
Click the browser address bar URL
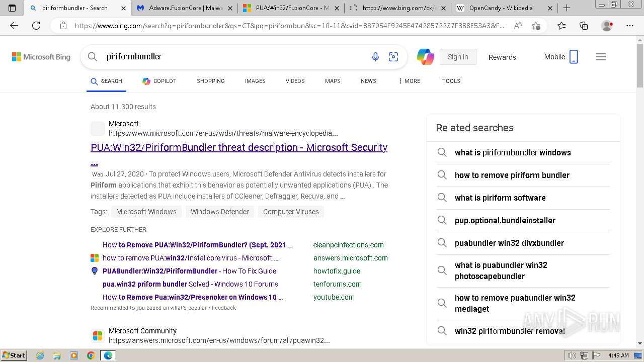[289, 26]
